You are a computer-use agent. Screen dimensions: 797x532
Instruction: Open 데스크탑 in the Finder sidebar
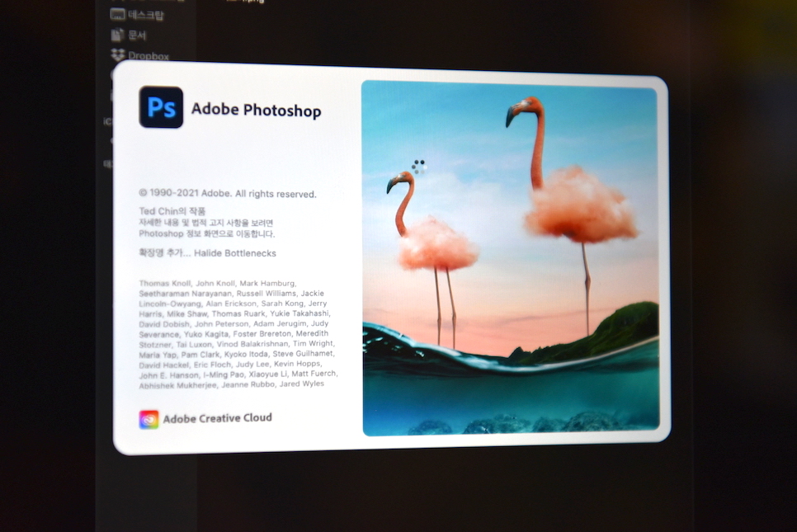(137, 15)
